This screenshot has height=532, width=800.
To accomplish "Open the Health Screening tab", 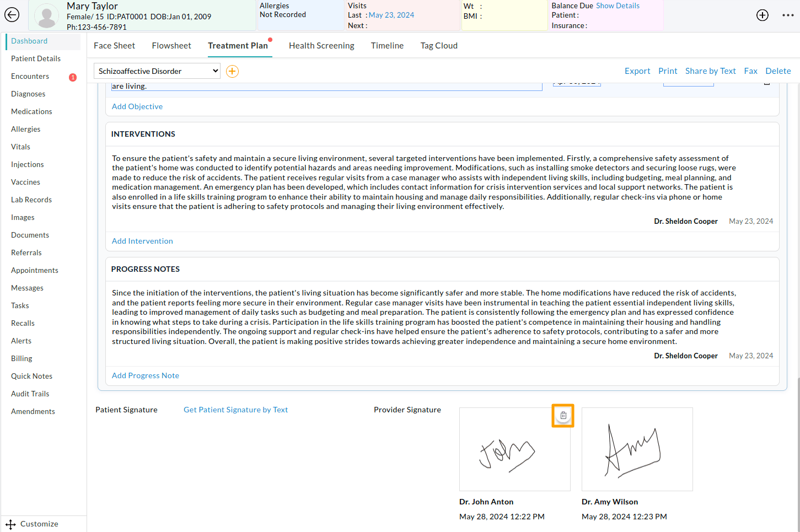I will point(321,46).
